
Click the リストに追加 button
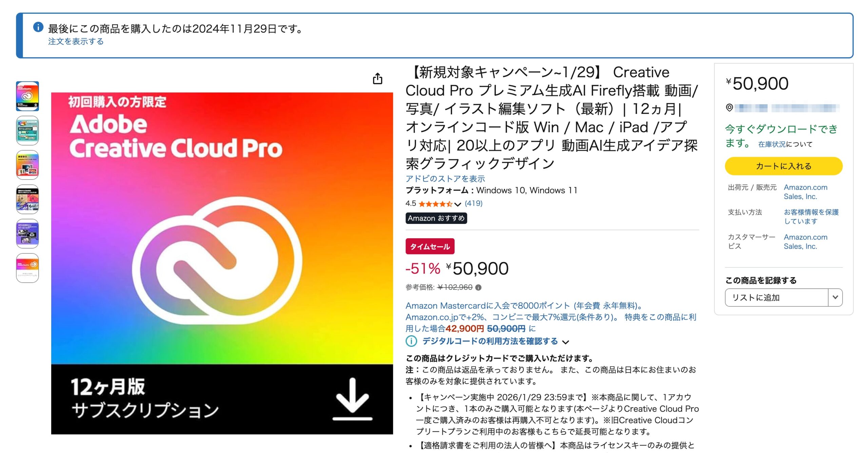(x=776, y=297)
